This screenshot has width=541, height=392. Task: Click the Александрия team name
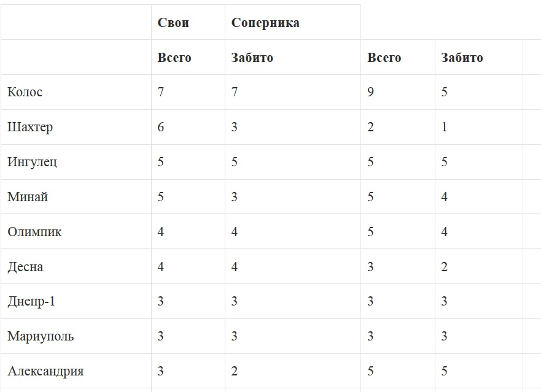45,372
